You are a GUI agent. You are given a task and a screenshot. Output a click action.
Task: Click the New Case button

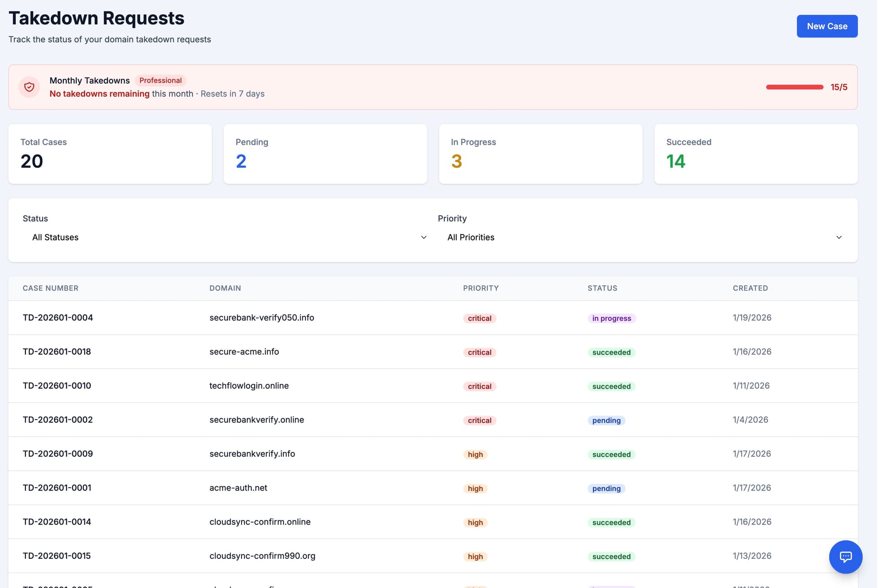click(827, 26)
